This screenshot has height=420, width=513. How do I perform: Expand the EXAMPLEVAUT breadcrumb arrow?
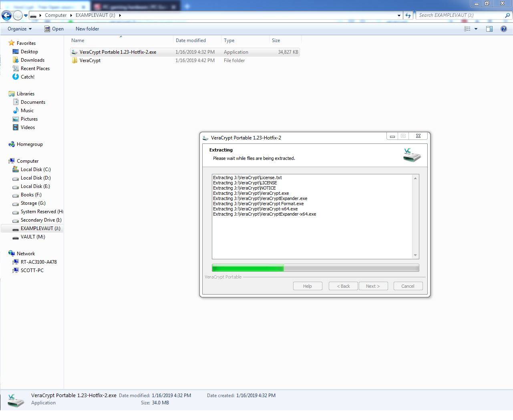click(x=120, y=15)
